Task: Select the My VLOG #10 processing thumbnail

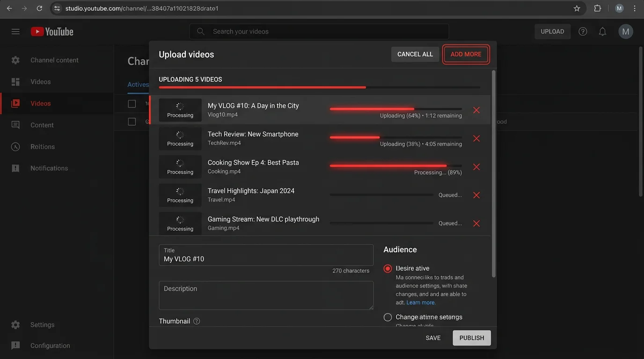Action: tap(180, 110)
